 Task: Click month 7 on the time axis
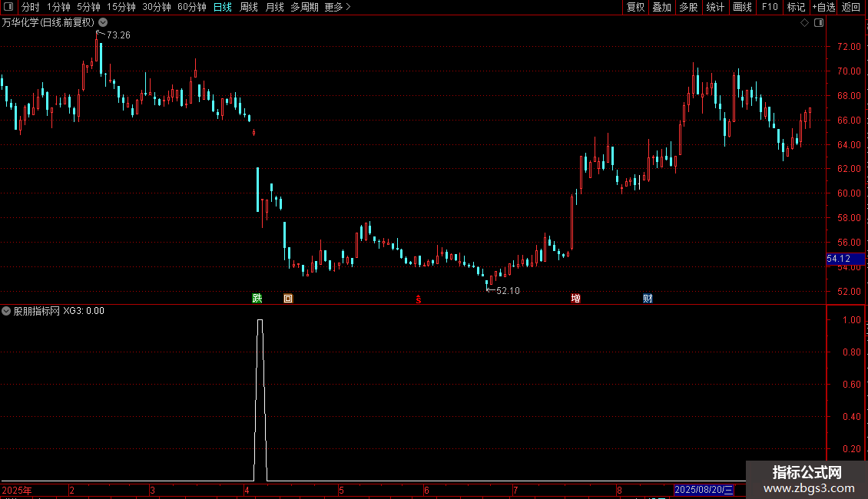515,490
